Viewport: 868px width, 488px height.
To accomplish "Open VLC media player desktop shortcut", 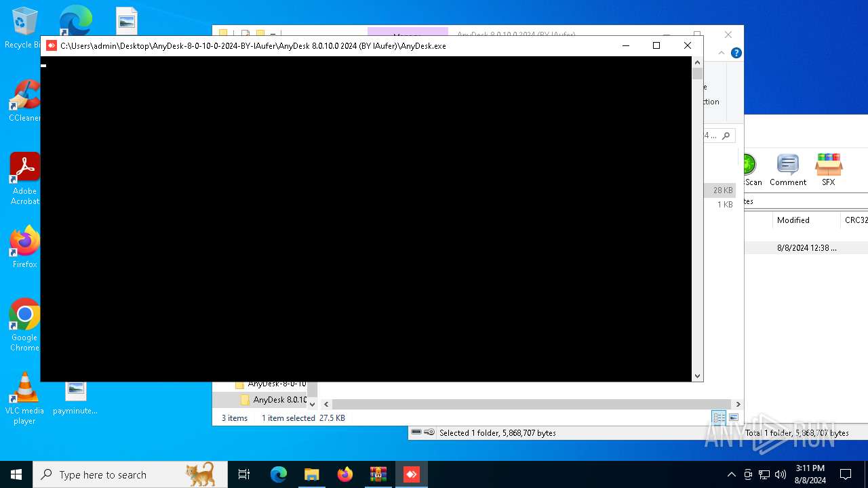I will [24, 398].
